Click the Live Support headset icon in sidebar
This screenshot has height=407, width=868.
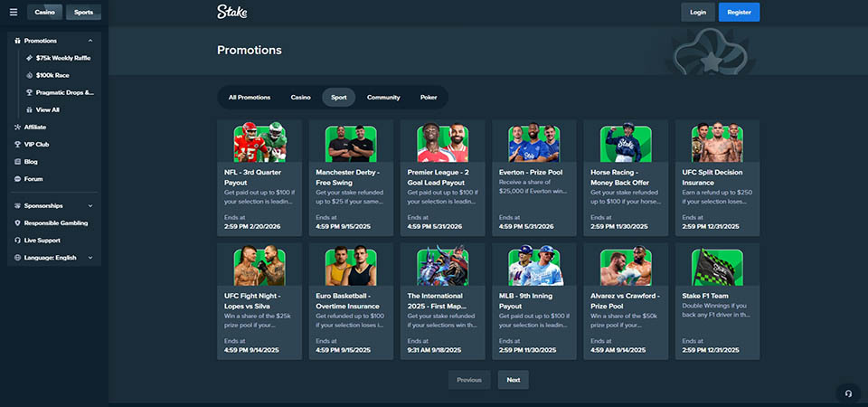pyautogui.click(x=18, y=241)
